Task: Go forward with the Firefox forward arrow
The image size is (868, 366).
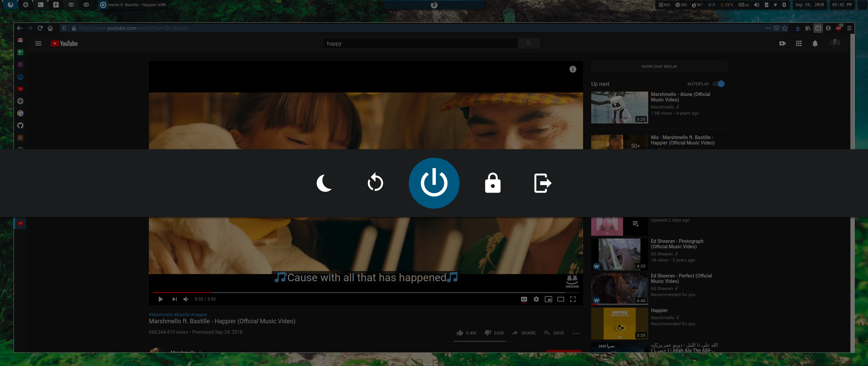Action: [30, 28]
